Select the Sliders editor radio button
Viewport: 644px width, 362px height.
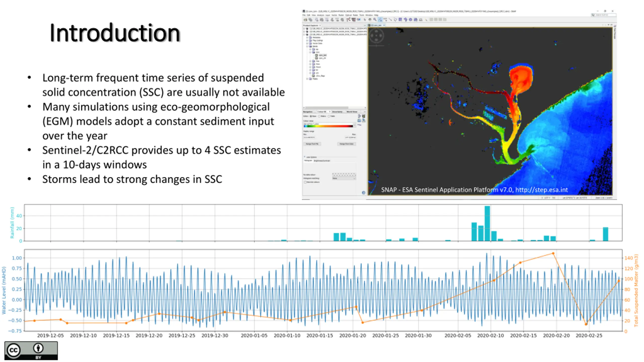point(319,116)
